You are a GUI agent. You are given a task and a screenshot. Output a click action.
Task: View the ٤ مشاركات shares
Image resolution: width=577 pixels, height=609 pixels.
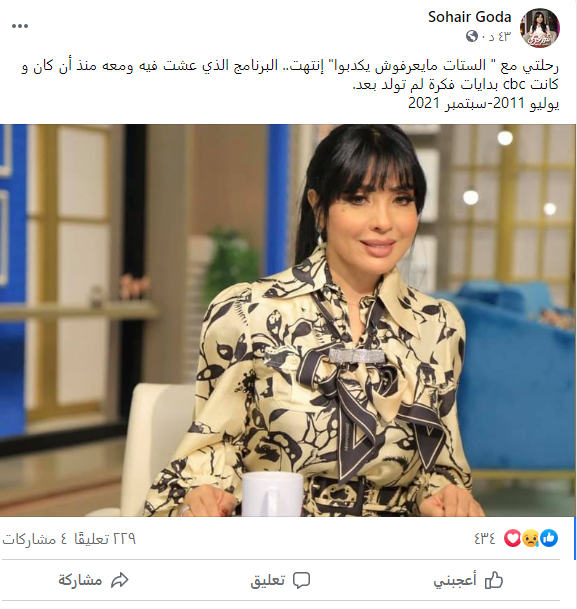29,539
